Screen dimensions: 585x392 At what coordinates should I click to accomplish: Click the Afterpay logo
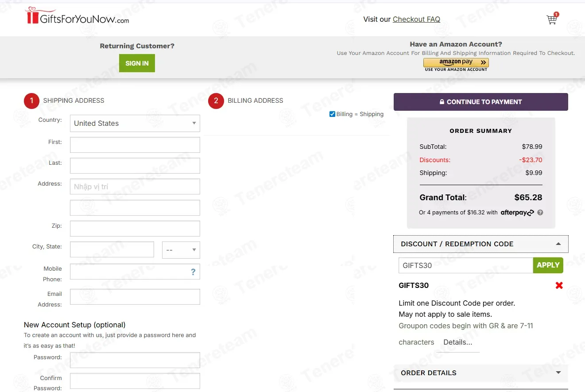coord(517,213)
